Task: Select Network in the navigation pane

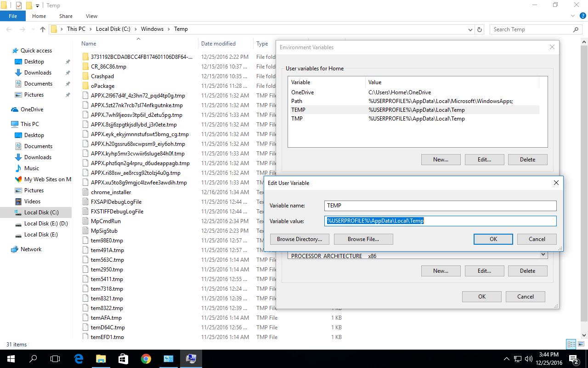Action: pos(31,249)
